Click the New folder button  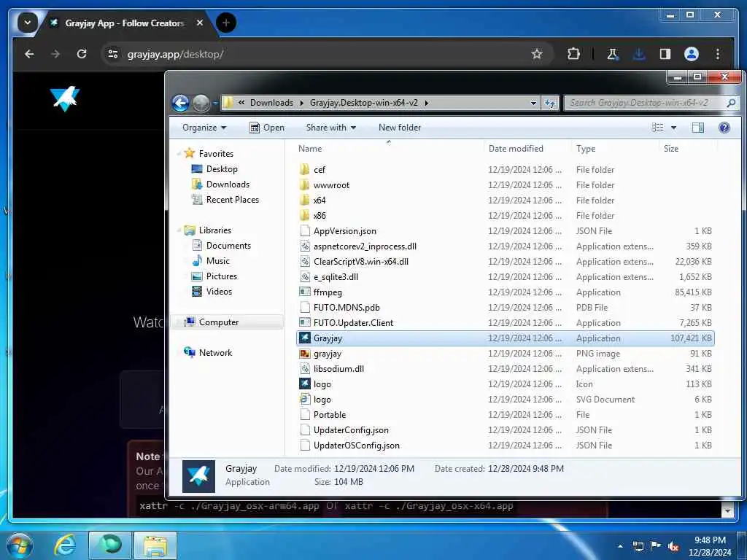pyautogui.click(x=400, y=128)
